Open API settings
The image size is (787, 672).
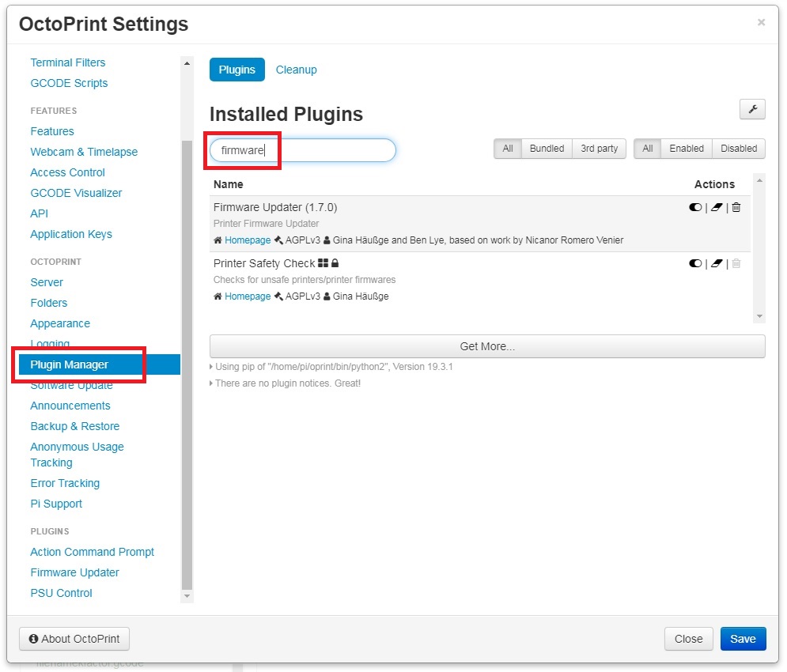(39, 213)
